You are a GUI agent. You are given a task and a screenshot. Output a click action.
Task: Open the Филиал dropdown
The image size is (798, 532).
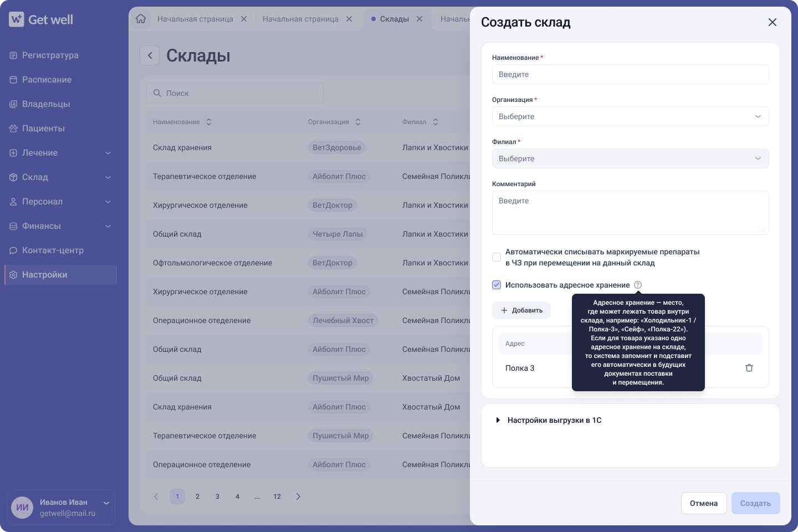point(631,158)
